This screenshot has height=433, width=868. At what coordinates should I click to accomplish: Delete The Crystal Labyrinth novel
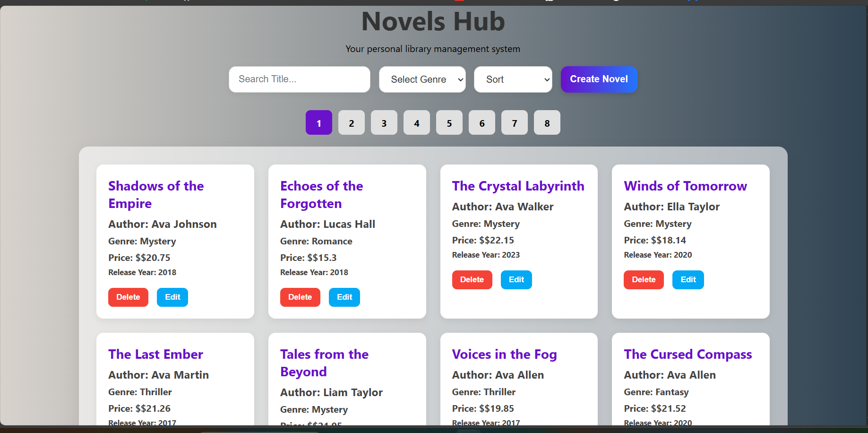pos(472,280)
